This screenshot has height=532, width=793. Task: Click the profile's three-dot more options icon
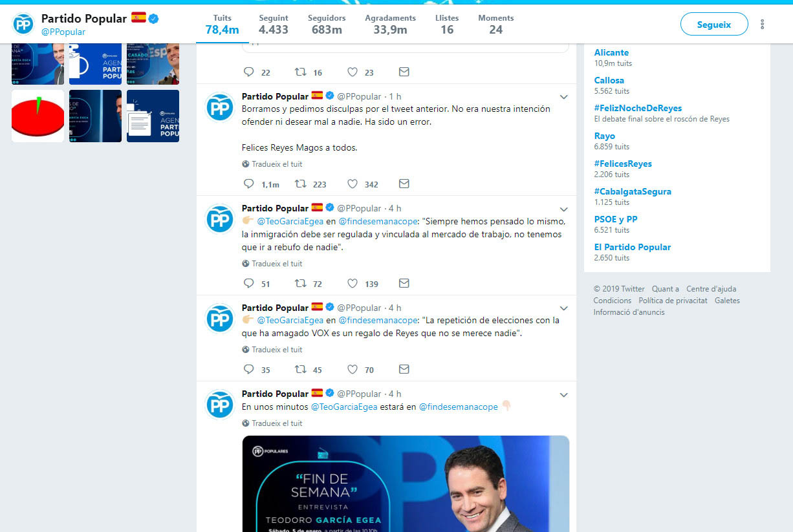(763, 25)
